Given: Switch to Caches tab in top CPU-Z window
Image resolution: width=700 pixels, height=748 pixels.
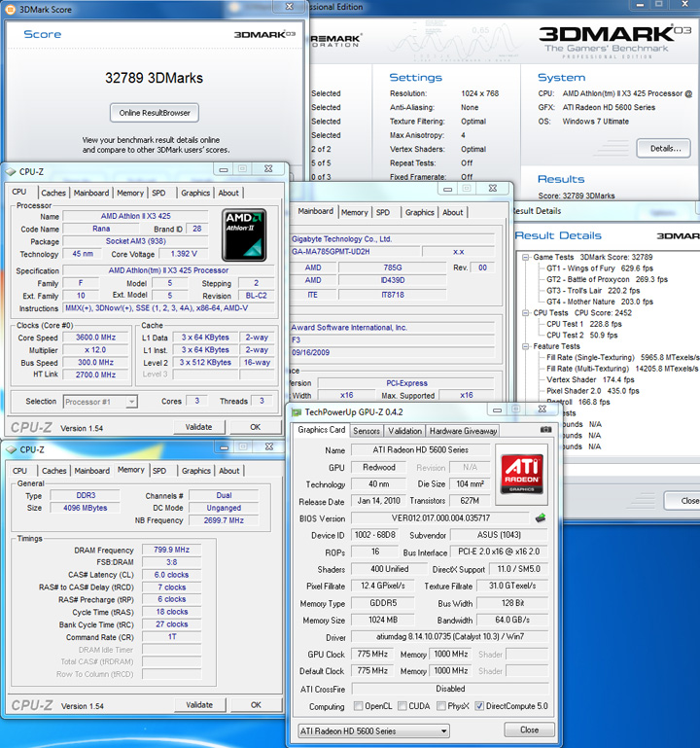Looking at the screenshot, I should pos(53,193).
